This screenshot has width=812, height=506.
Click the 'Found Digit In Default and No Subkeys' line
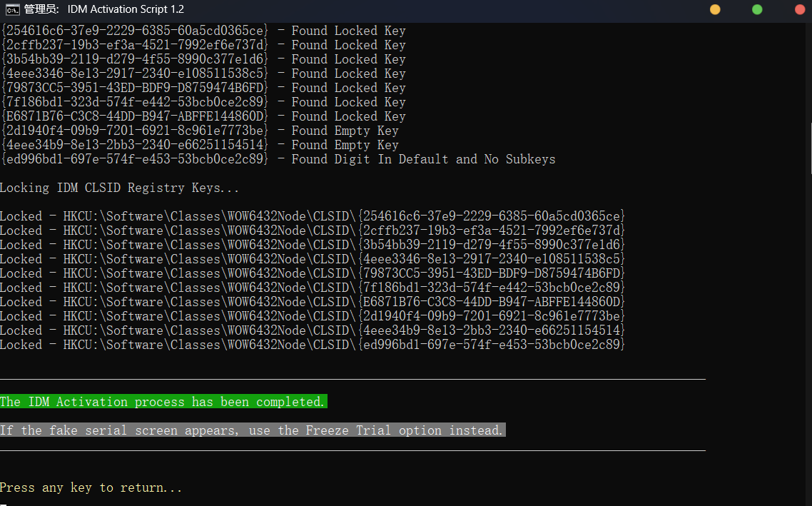[278, 159]
